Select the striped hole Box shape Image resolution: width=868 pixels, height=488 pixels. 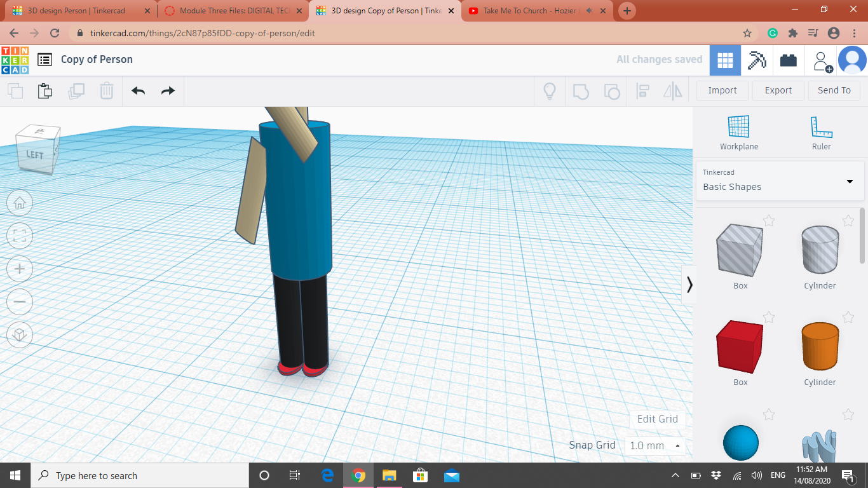[x=740, y=250]
